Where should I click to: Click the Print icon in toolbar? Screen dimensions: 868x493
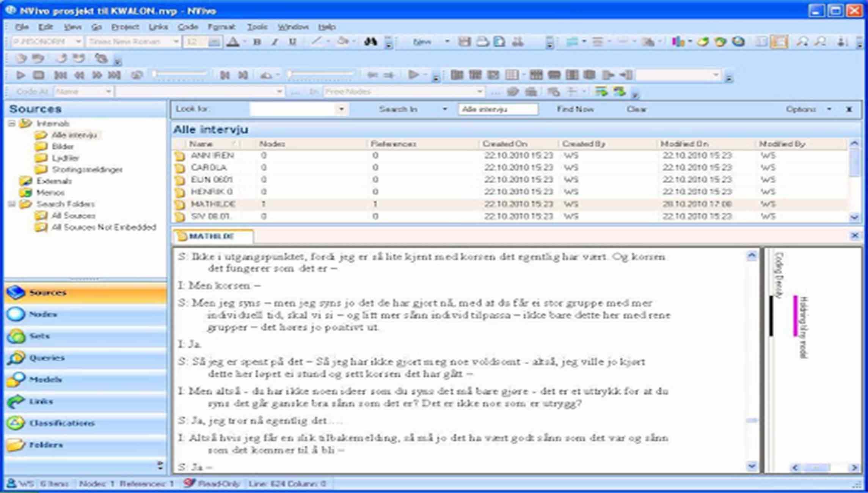[x=482, y=42]
